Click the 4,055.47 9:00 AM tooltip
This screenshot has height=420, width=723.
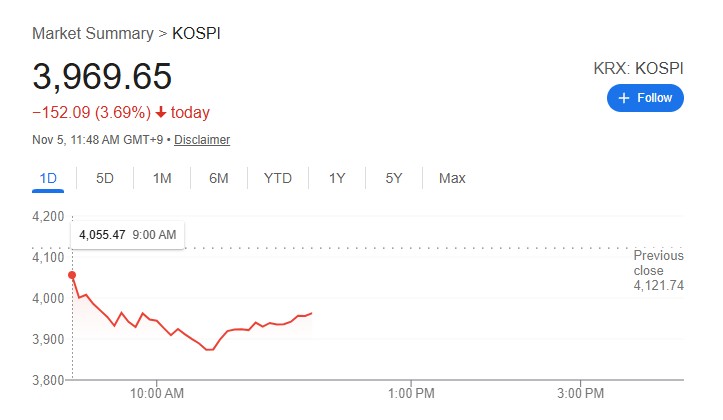coord(127,235)
